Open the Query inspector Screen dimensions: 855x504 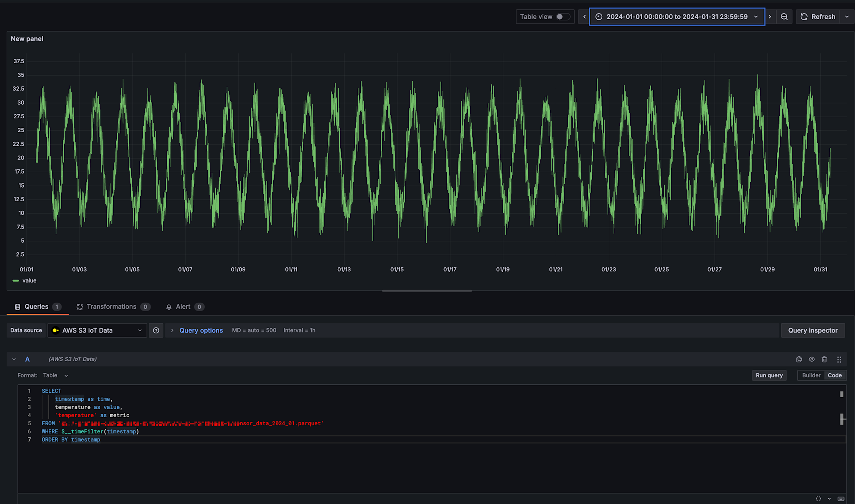tap(813, 330)
